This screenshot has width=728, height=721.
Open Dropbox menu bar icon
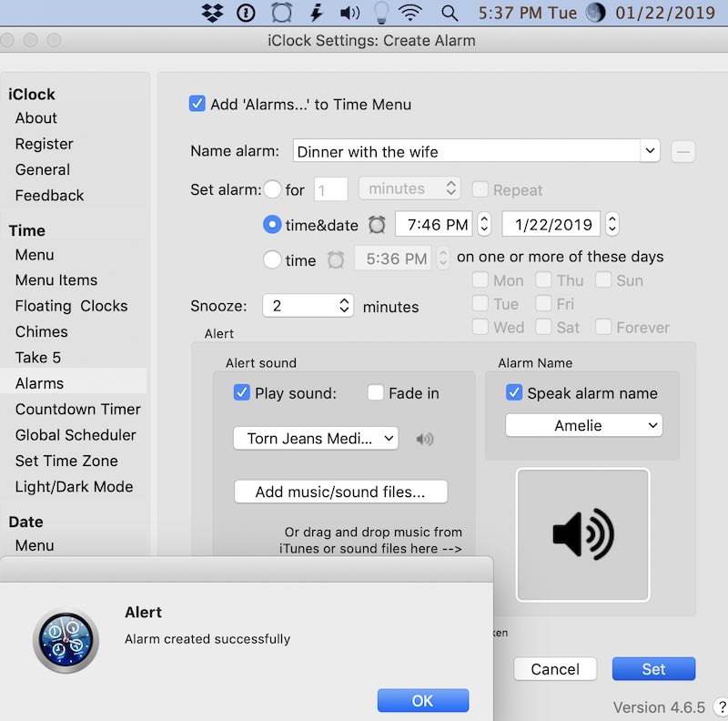212,13
